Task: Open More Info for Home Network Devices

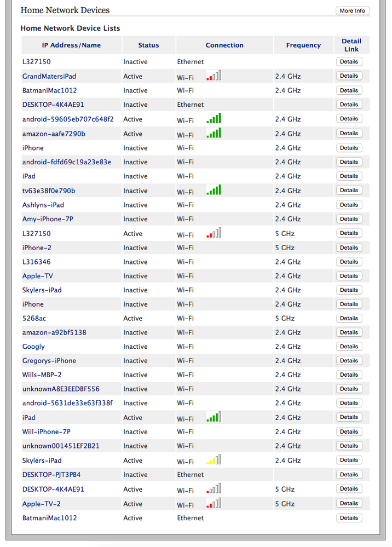Action: pos(352,10)
